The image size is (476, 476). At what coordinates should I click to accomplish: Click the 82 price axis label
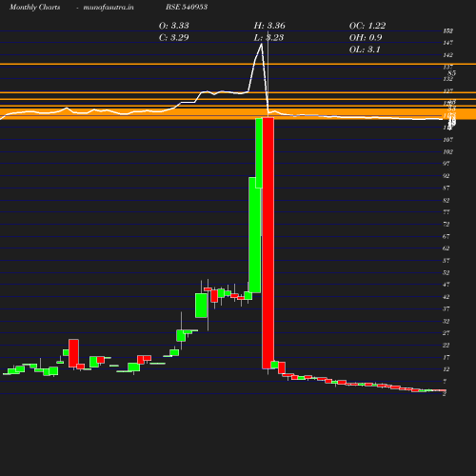(446, 200)
